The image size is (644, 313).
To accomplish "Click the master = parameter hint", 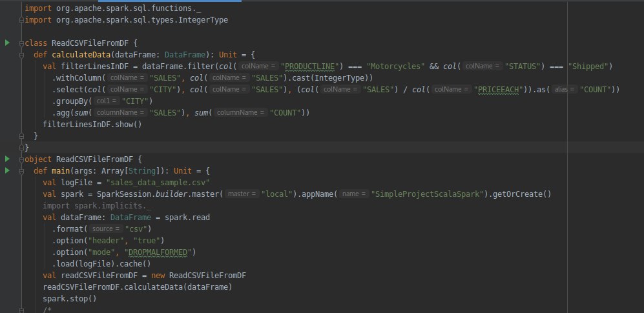I will [242, 194].
